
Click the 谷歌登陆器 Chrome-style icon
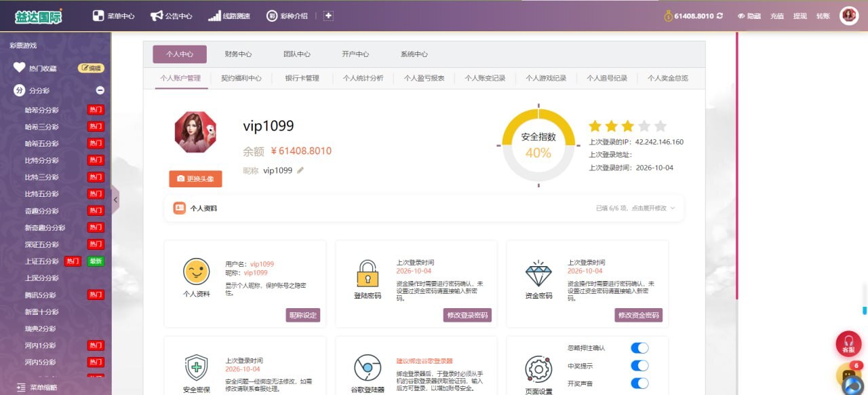[x=368, y=368]
